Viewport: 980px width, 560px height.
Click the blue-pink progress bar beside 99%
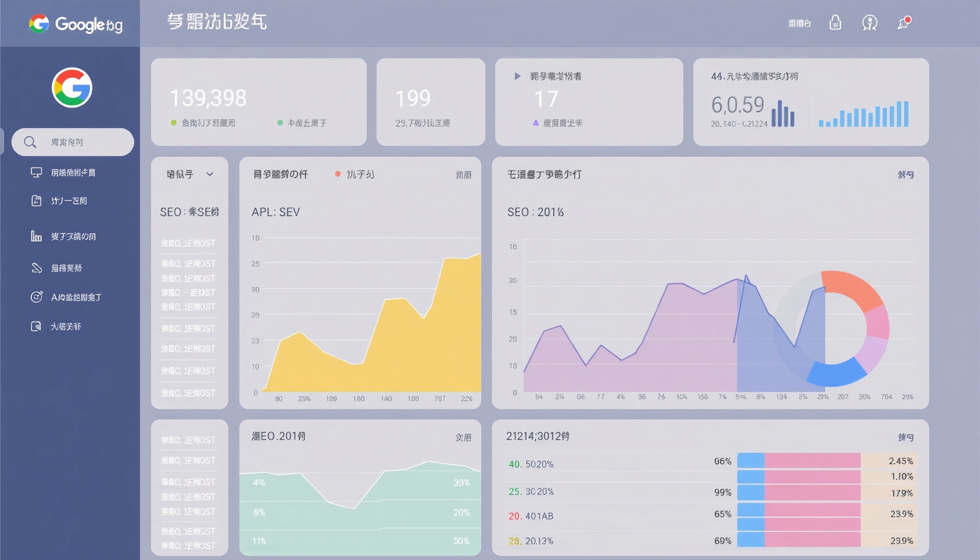pos(800,492)
